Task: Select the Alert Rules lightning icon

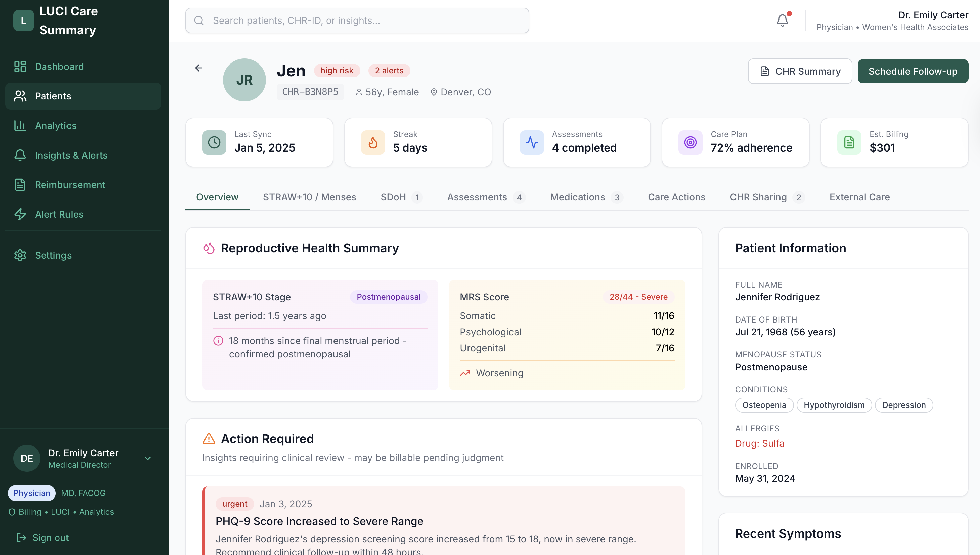Action: 20,214
